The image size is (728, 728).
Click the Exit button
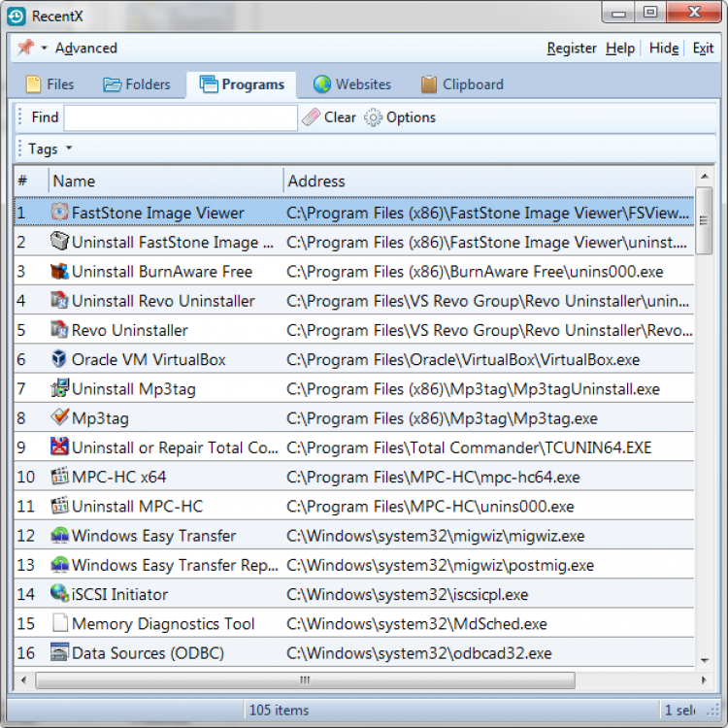point(703,48)
